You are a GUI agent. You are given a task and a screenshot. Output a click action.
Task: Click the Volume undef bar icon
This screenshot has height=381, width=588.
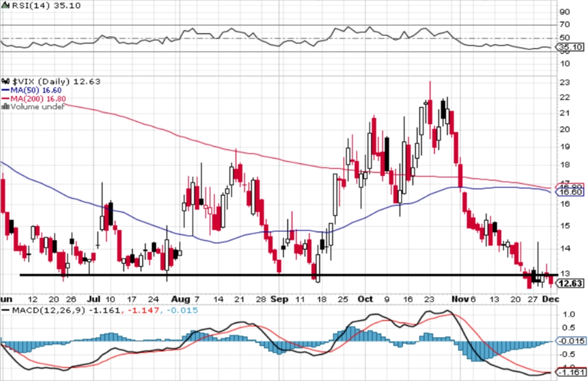(5, 107)
